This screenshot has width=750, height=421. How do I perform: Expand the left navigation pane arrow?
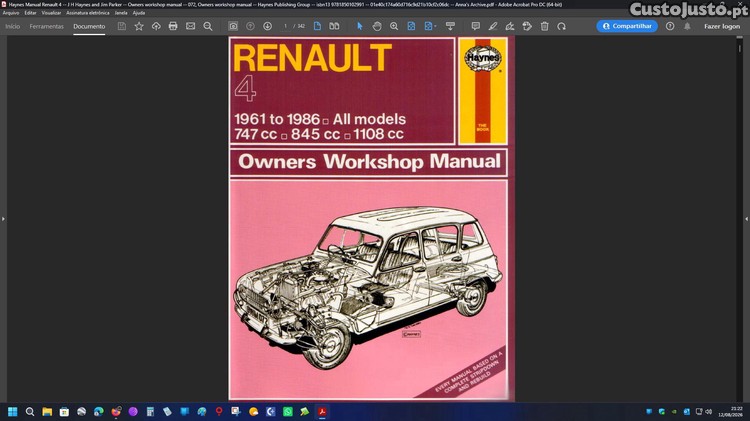3,219
